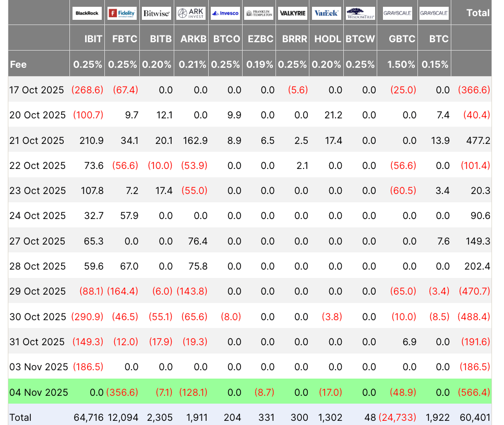Click the 30 Oct 2025 date cell

pos(37,317)
